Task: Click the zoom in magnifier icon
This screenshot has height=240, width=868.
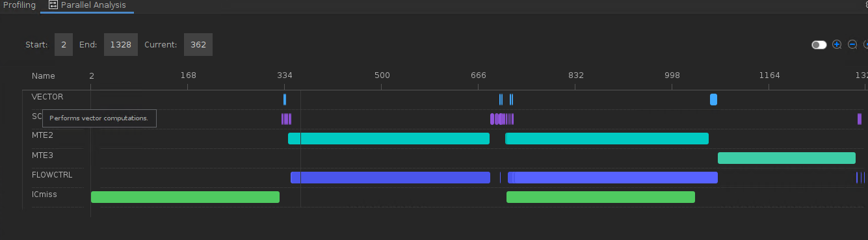Action: coord(837,45)
